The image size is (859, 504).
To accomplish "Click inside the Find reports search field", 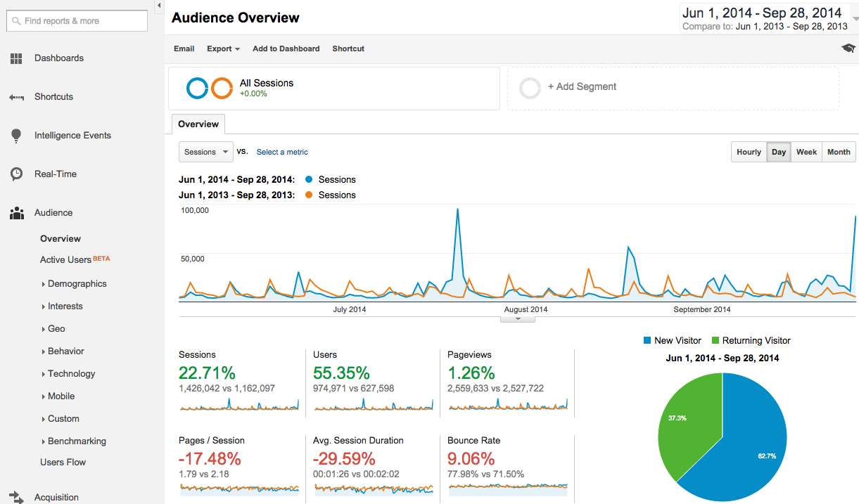I will click(76, 21).
